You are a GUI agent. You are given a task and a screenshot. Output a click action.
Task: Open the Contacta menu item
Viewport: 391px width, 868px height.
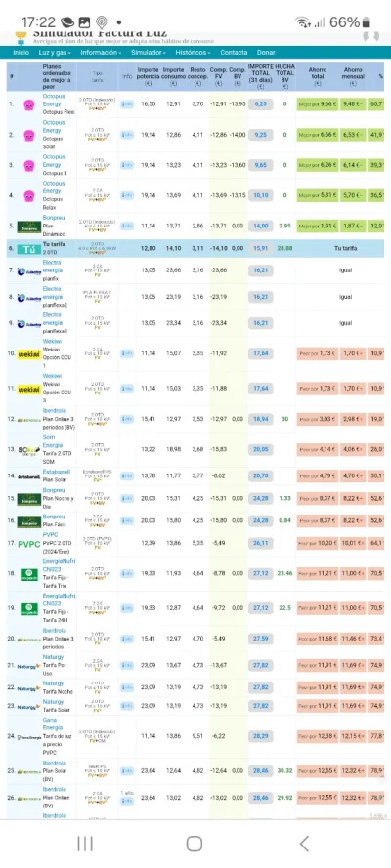(x=234, y=53)
